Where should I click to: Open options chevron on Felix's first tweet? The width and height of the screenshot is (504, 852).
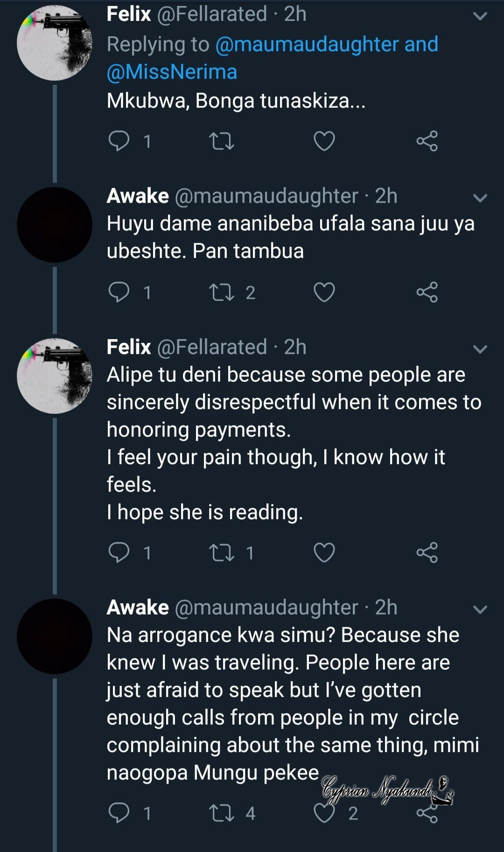(480, 16)
